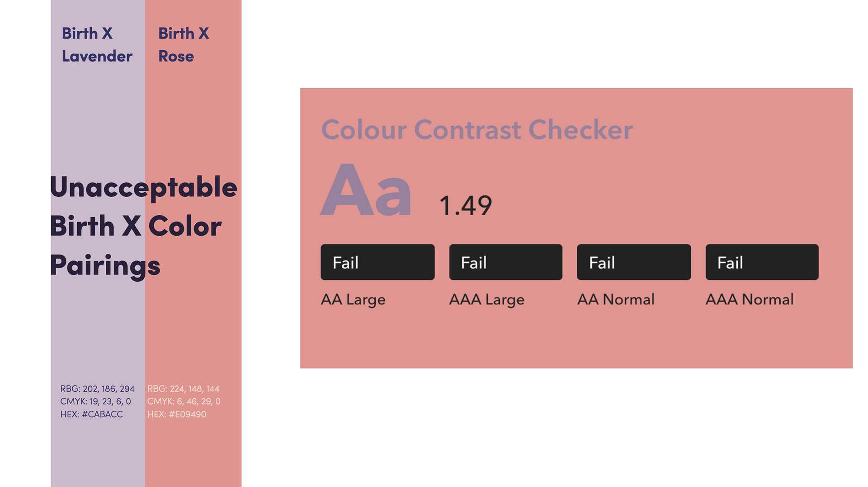Click the RBG: 224, 148, 144 line
The width and height of the screenshot is (868, 487).
point(183,389)
